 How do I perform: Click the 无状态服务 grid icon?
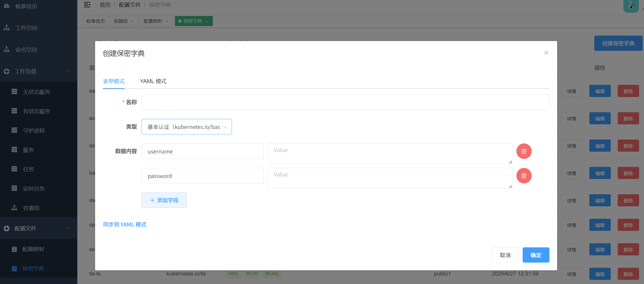pos(14,92)
